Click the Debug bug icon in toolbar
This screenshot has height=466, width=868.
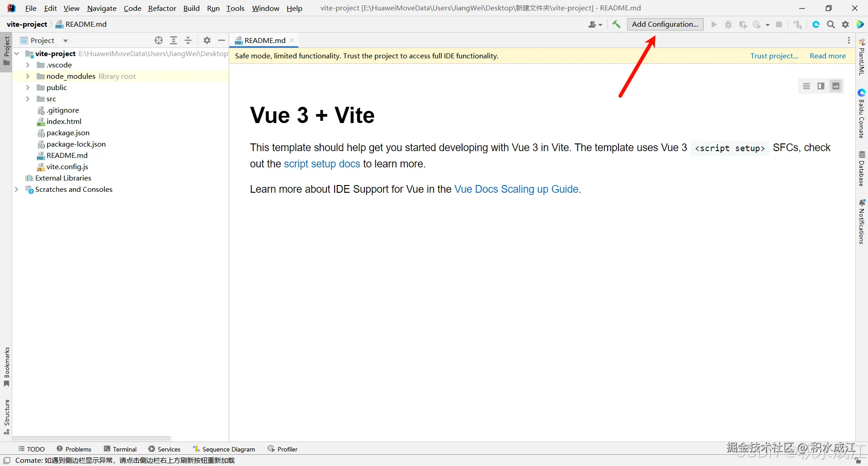[728, 24]
